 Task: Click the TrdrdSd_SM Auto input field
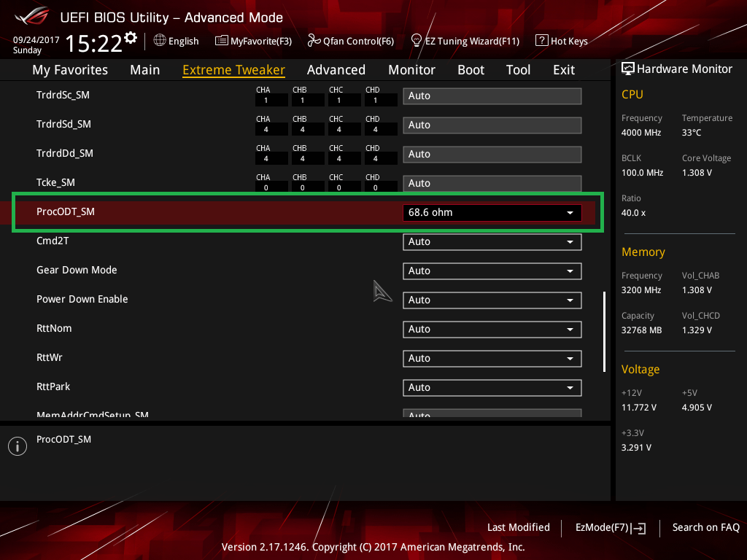pos(492,125)
